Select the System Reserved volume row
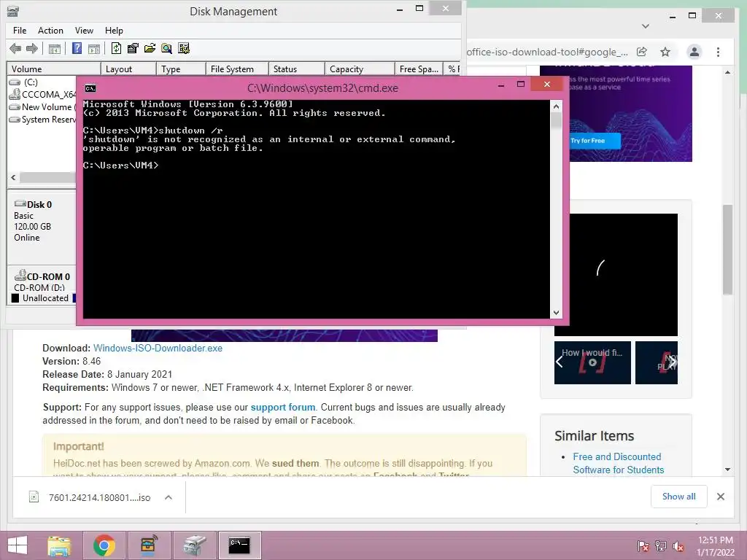 point(42,120)
